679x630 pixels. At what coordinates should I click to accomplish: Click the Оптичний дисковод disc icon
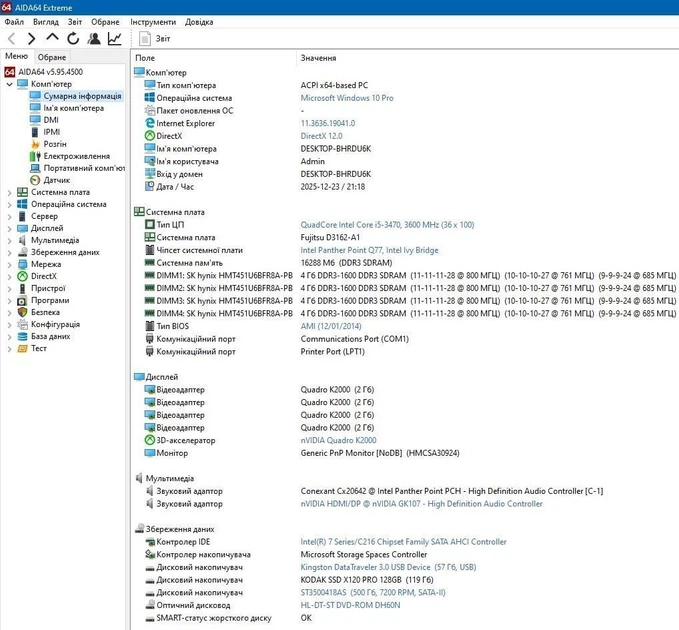click(x=150, y=604)
